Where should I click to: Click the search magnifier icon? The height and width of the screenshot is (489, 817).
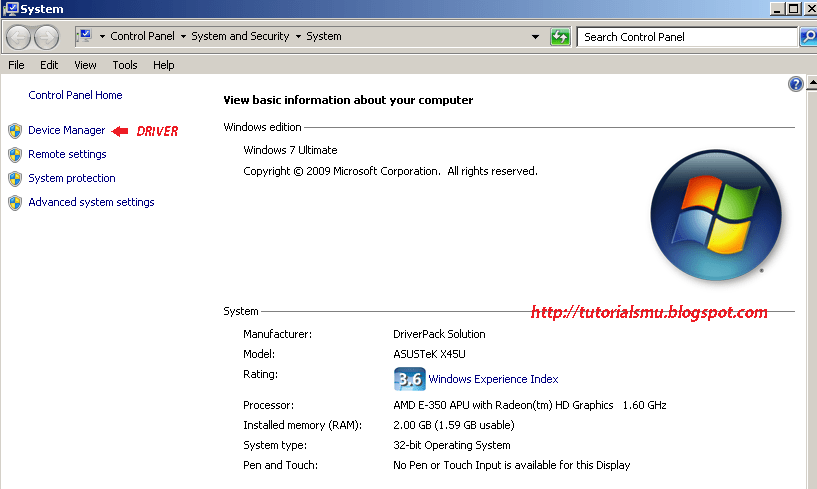coord(808,37)
